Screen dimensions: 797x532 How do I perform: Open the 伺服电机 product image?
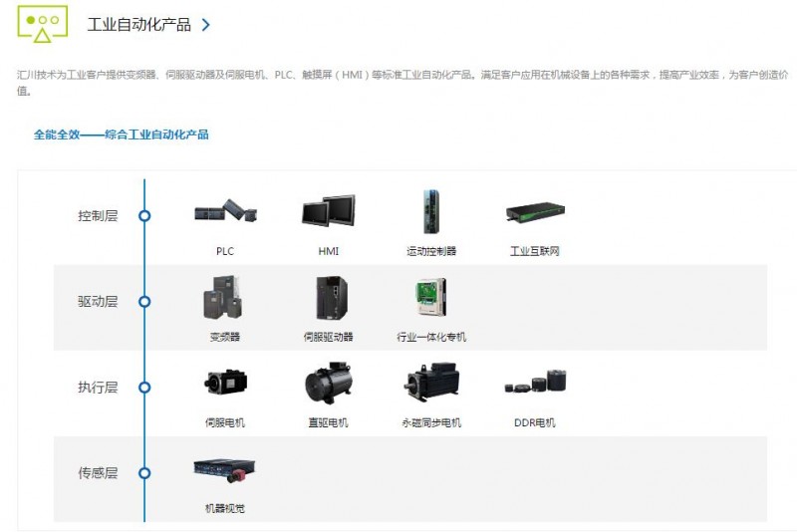tap(226, 383)
